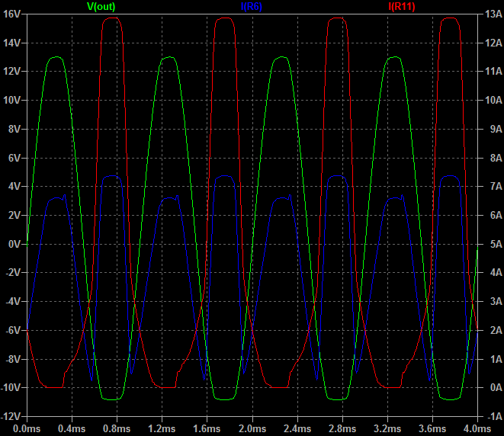Click the 1.6ms time axis label
The image size is (504, 436).
click(207, 428)
